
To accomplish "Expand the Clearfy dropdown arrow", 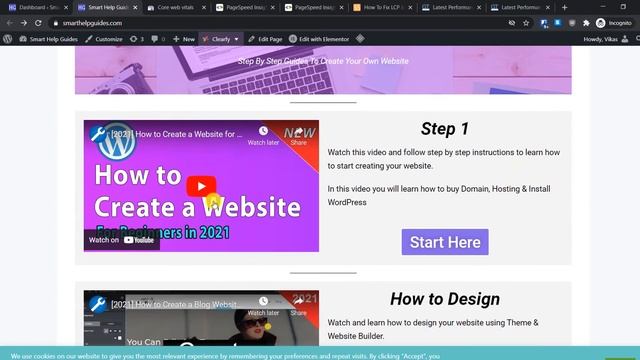I will [x=236, y=39].
